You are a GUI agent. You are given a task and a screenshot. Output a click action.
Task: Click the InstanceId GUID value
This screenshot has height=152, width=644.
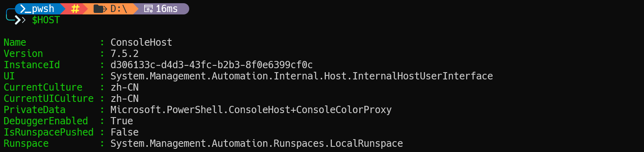pos(212,65)
